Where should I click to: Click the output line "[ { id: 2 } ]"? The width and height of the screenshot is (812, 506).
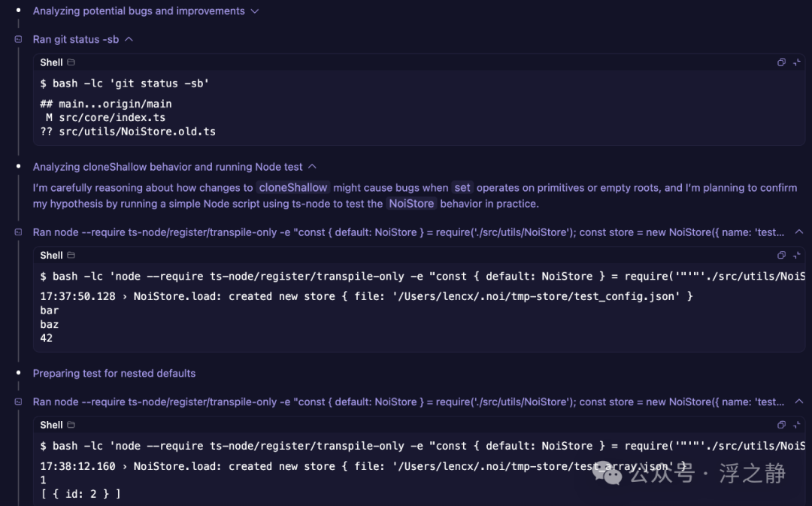pos(80,493)
